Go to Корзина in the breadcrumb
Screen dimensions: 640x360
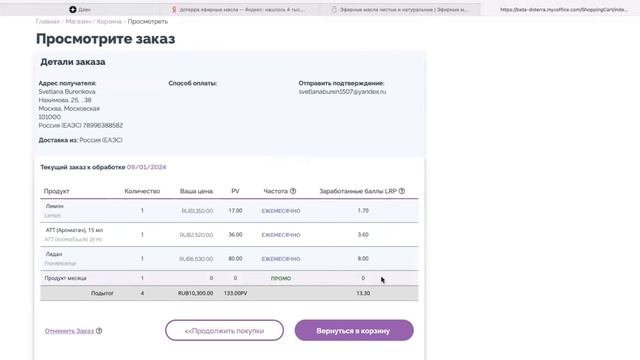click(x=109, y=21)
